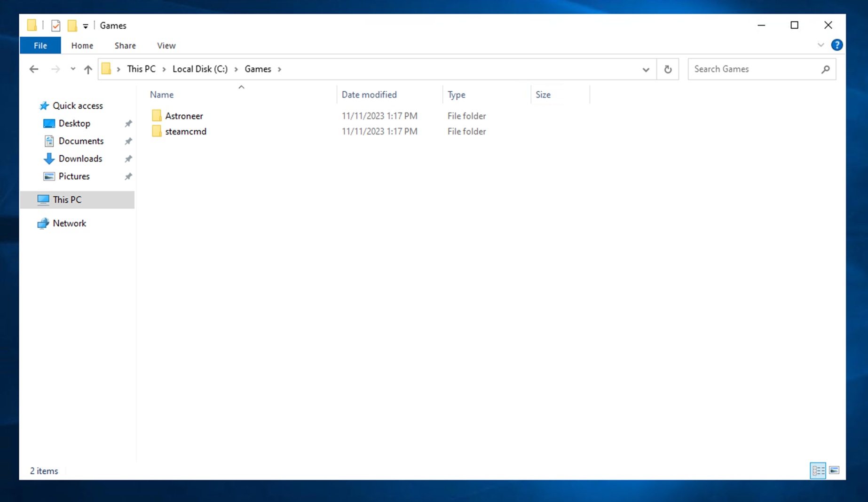Click the folder icon in the title bar

(32, 25)
